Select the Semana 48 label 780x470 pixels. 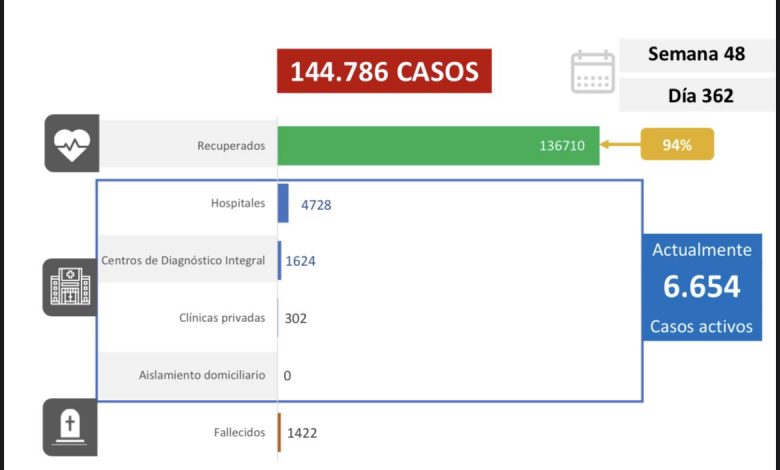coord(696,54)
